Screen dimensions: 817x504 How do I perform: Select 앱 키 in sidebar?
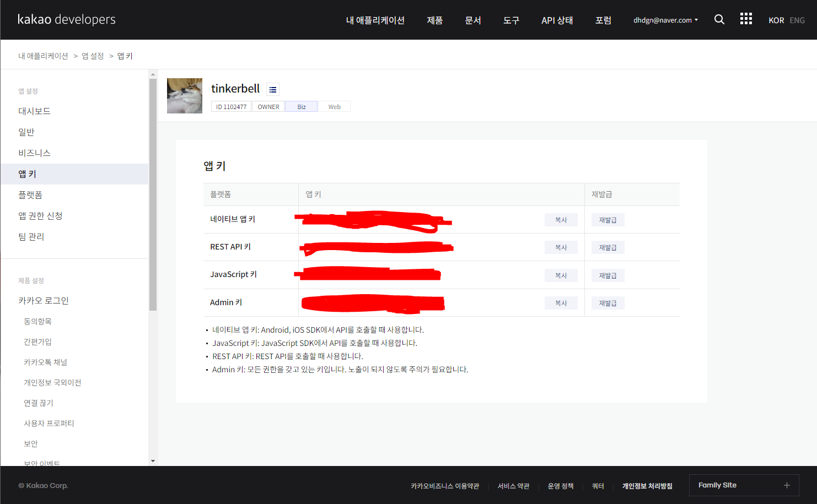pos(74,174)
